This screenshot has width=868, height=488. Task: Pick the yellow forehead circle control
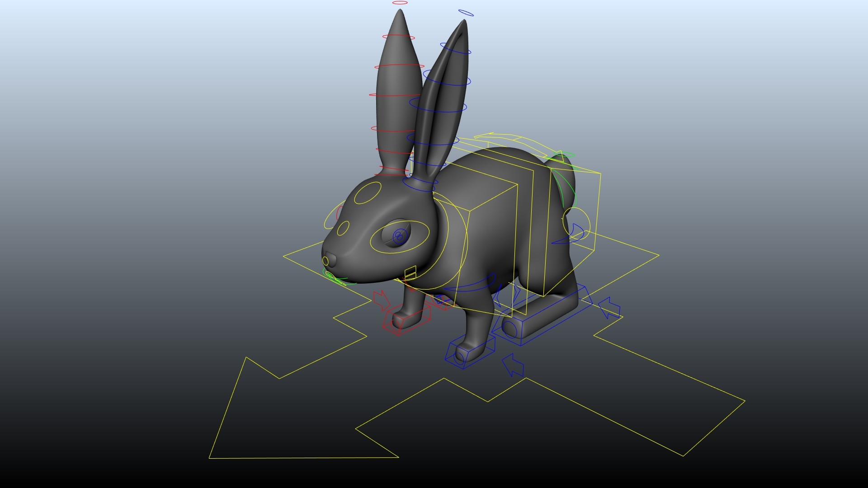click(x=368, y=193)
